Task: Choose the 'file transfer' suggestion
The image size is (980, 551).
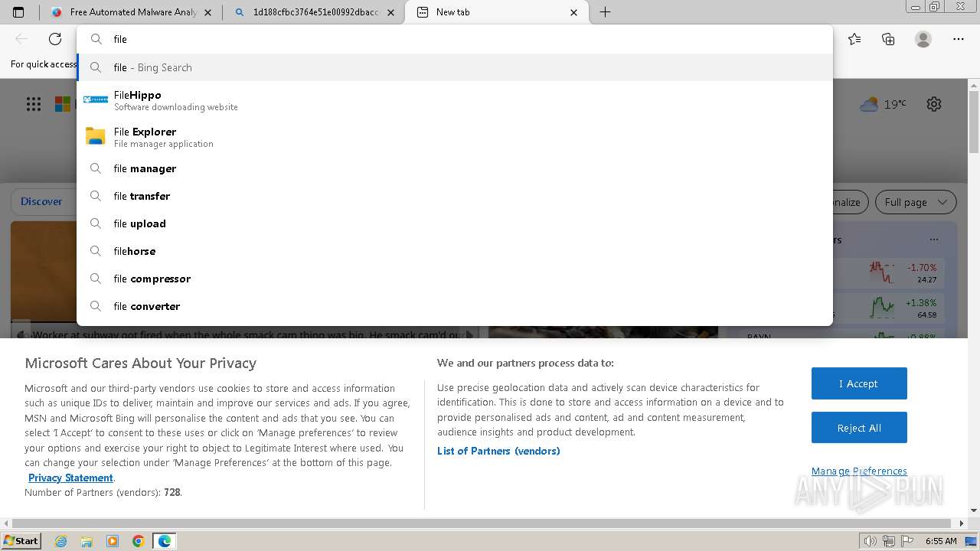Action: click(455, 196)
